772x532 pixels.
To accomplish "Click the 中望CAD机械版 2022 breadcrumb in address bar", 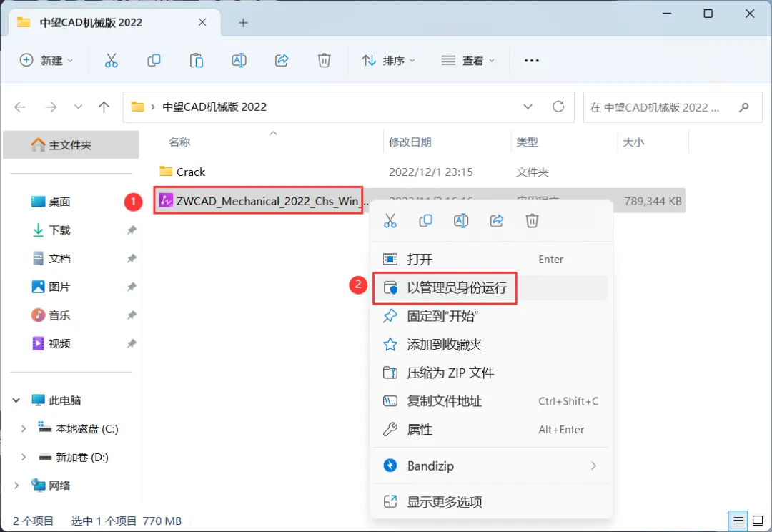I will (x=214, y=107).
